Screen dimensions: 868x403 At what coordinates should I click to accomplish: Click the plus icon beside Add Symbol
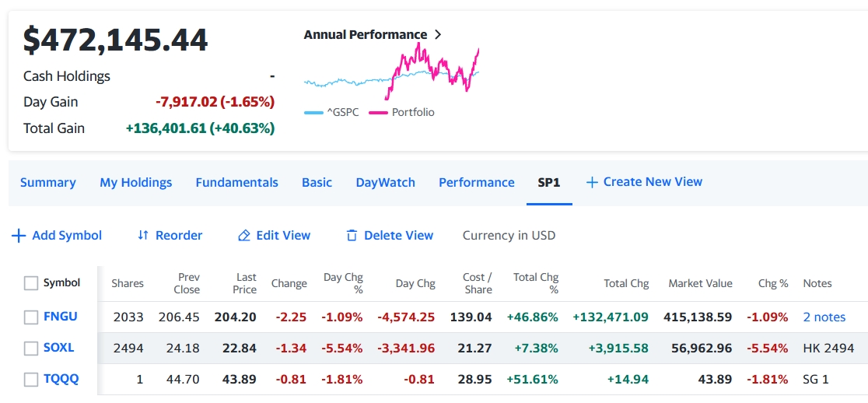click(19, 236)
